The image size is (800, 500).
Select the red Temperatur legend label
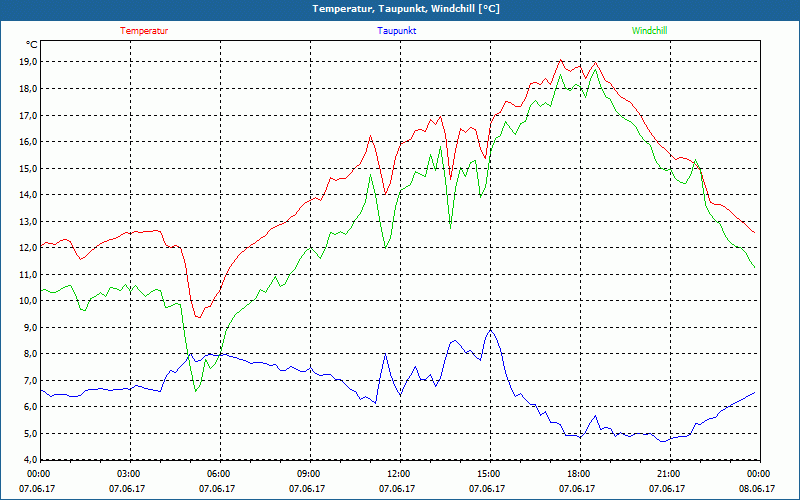coord(144,31)
